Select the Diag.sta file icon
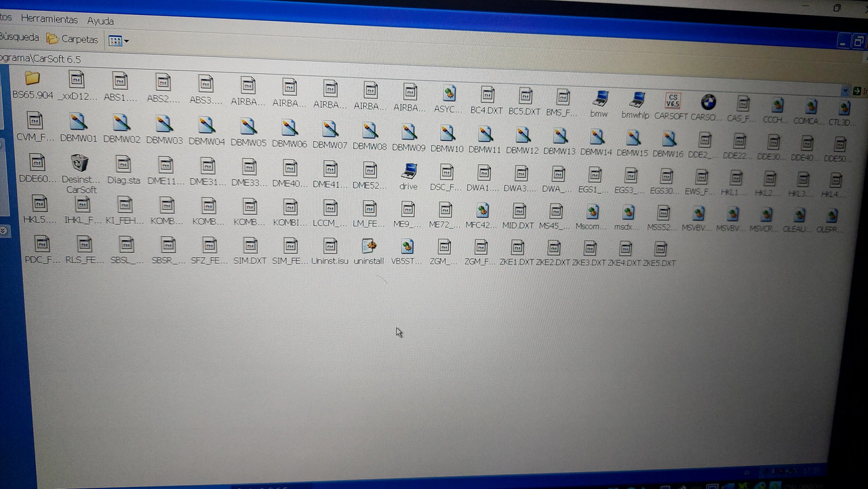The width and height of the screenshot is (868, 489). [123, 165]
